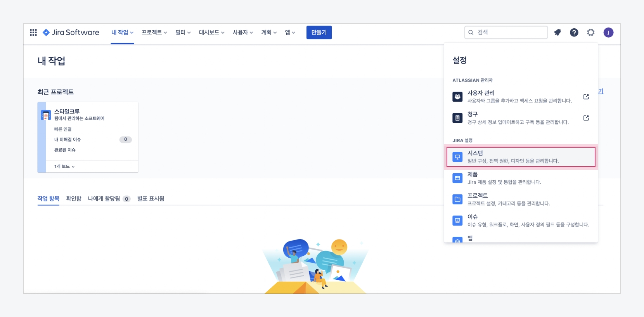Click the 검색 search field

(x=506, y=33)
